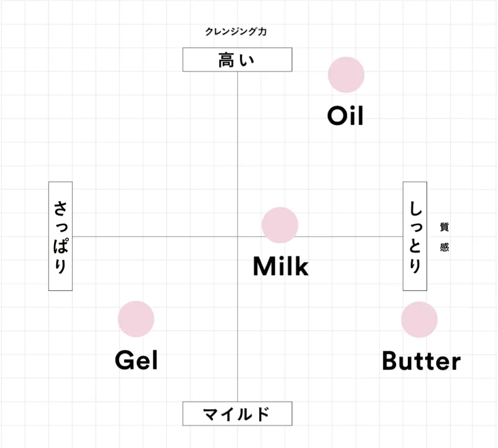Select the しっとり vertical label box

click(414, 236)
